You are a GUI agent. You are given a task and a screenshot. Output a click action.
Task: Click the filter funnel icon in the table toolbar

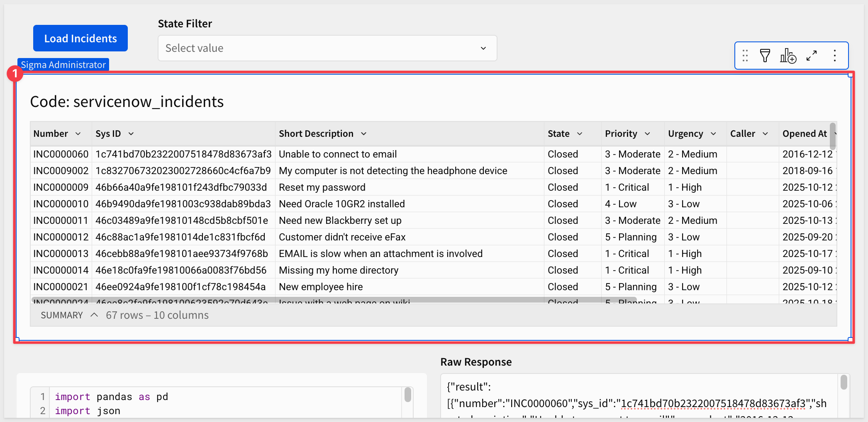tap(765, 56)
